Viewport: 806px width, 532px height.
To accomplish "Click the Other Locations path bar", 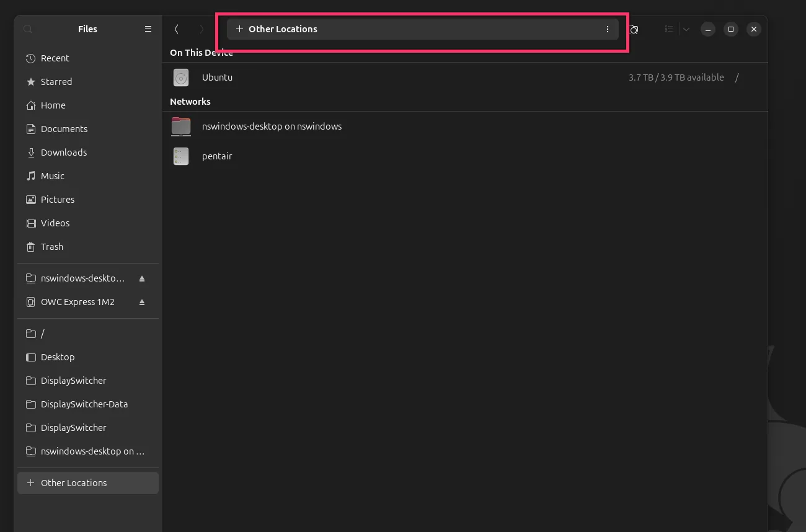I will [422, 29].
